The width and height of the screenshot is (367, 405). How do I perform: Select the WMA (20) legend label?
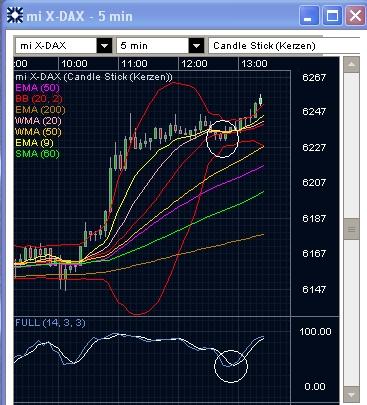(38, 121)
